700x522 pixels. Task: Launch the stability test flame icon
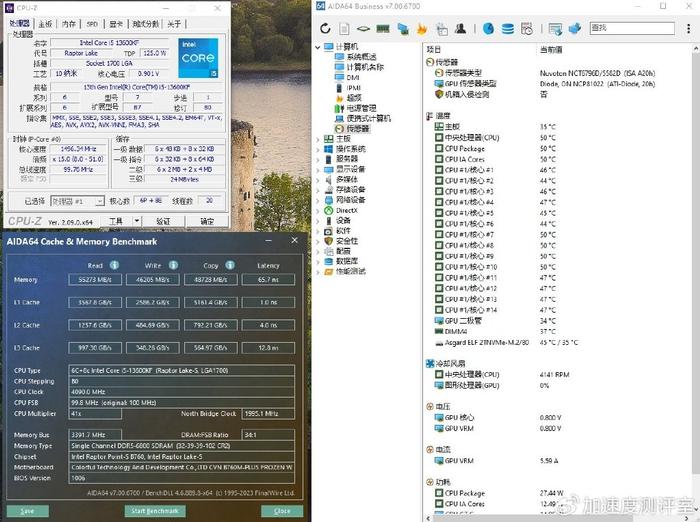click(x=422, y=29)
